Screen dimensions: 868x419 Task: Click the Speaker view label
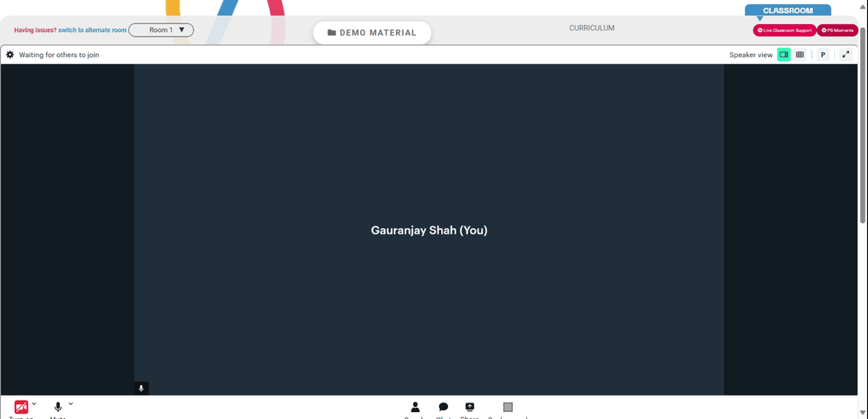tap(751, 55)
